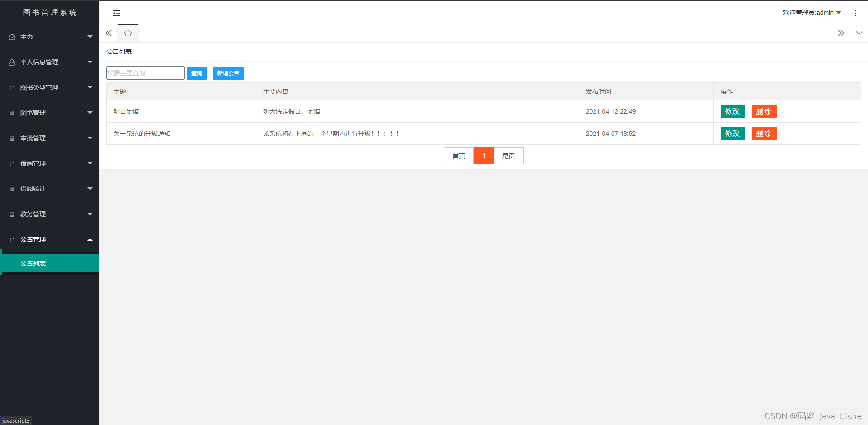The width and height of the screenshot is (868, 425).
Task: Click the 公告管理 file icon
Action: [12, 240]
